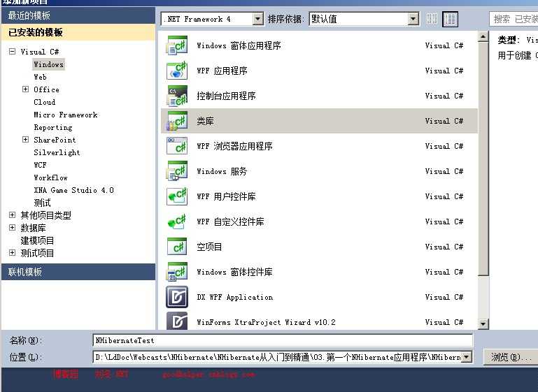This screenshot has height=392, width=538.
Task: Click the 位置 location path field
Action: (x=278, y=357)
